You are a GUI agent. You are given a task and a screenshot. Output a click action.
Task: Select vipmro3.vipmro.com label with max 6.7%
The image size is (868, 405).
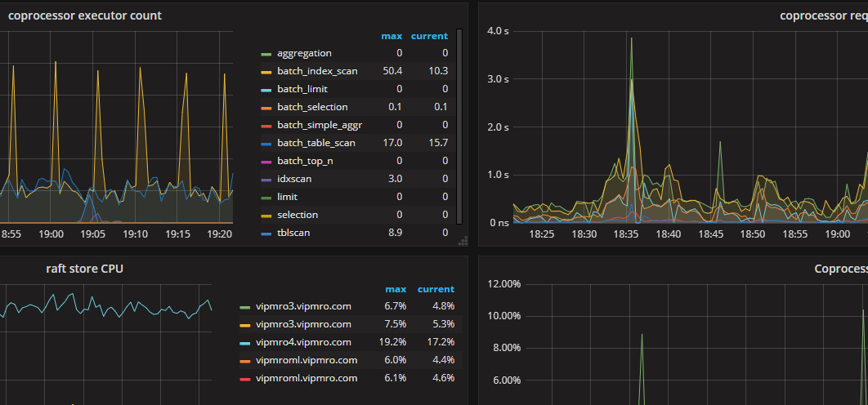[303, 306]
